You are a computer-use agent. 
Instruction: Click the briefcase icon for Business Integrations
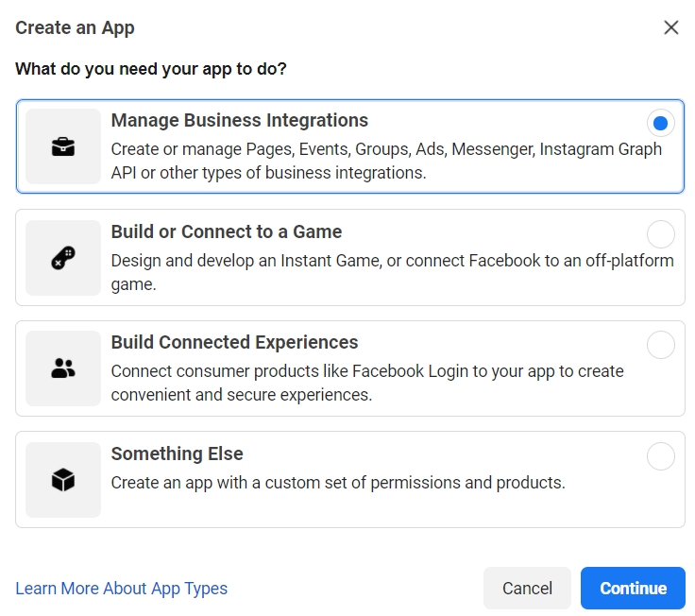[x=63, y=146]
